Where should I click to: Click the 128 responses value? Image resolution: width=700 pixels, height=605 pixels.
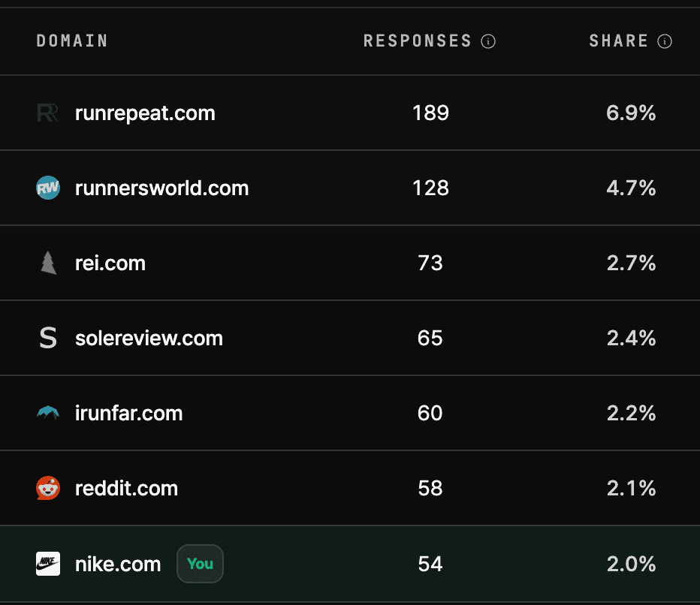click(430, 188)
